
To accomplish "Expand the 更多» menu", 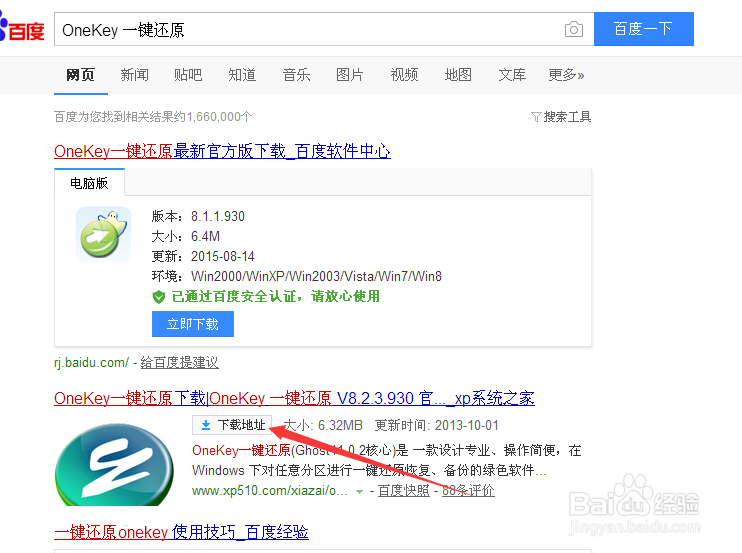I will point(566,75).
